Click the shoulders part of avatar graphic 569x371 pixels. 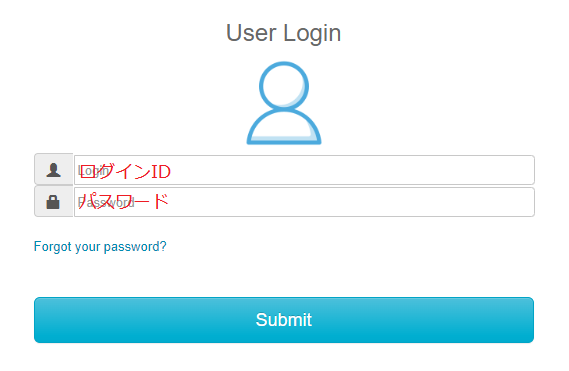click(284, 127)
